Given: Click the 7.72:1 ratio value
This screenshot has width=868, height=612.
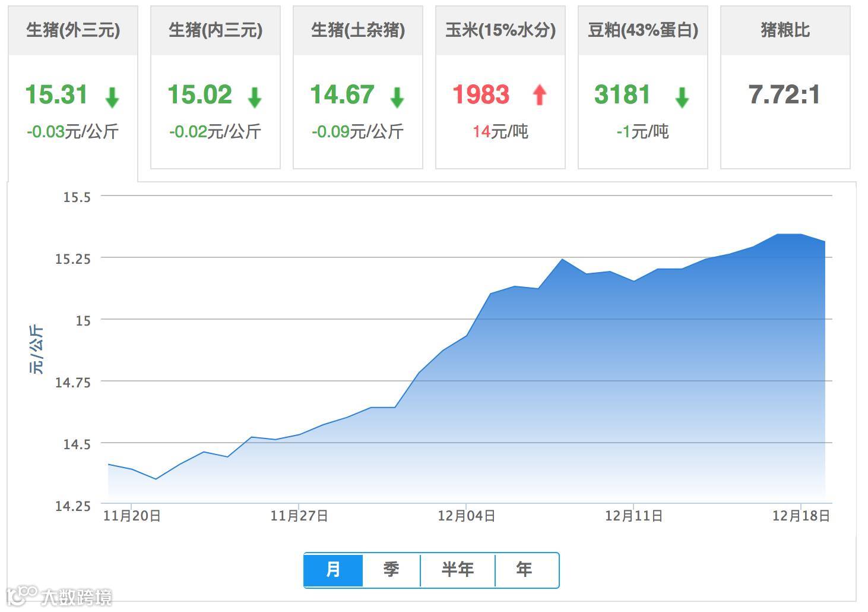Looking at the screenshot, I should pos(784,95).
